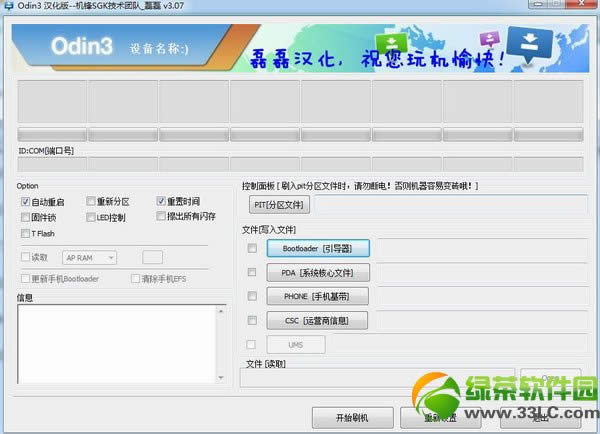Click the purple download icon in banner

point(490,39)
